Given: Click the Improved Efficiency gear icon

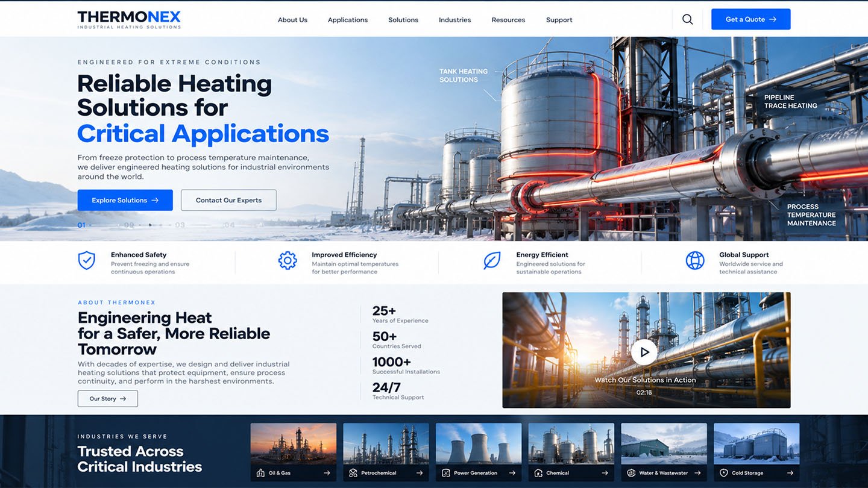Looking at the screenshot, I should click(288, 260).
